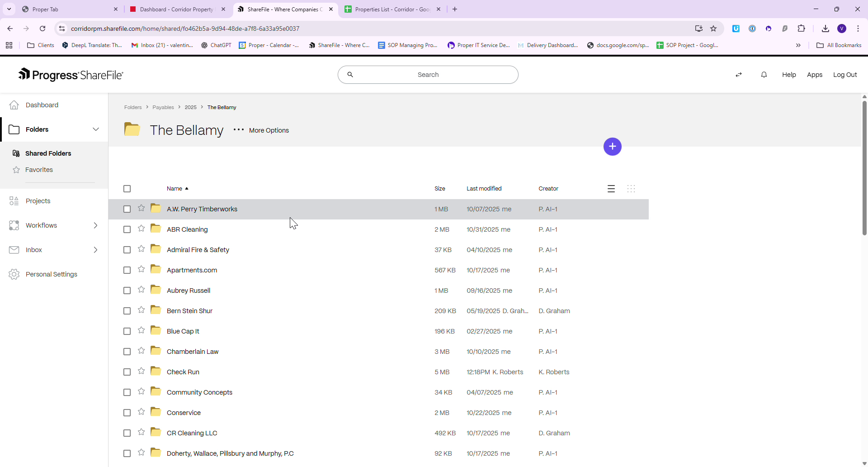Open Dashboard in the sidebar

tap(42, 105)
